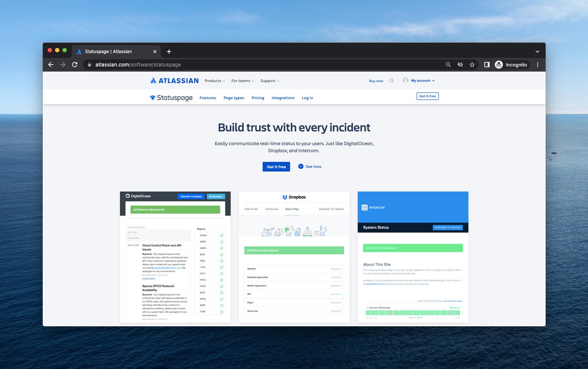Image resolution: width=588 pixels, height=369 pixels.
Task: Click the blue Get it free button
Action: point(276,167)
